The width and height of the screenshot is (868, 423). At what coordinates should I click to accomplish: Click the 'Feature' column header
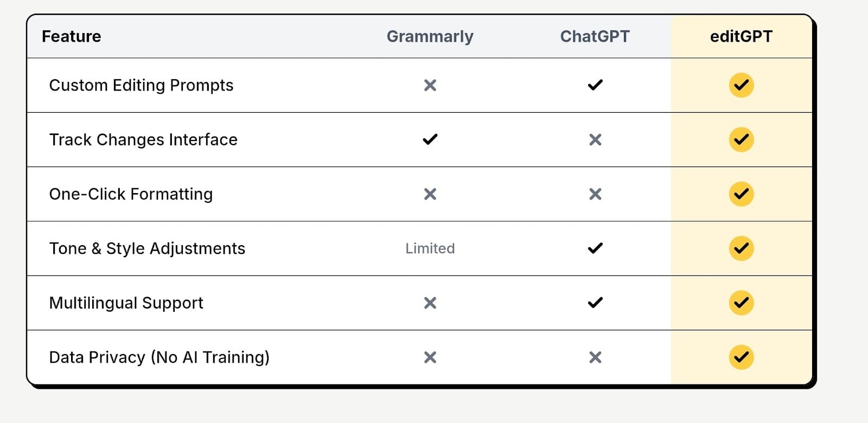point(71,36)
